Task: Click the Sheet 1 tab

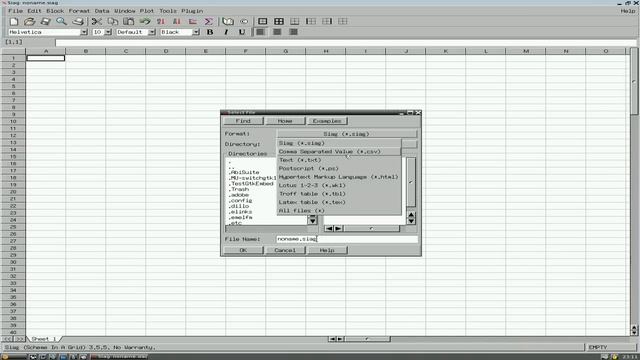Action: click(43, 339)
